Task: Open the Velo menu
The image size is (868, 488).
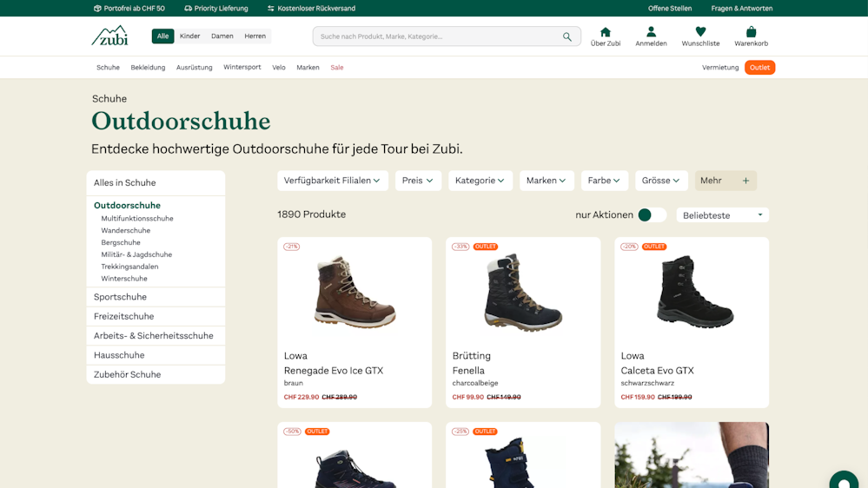Action: click(x=278, y=68)
